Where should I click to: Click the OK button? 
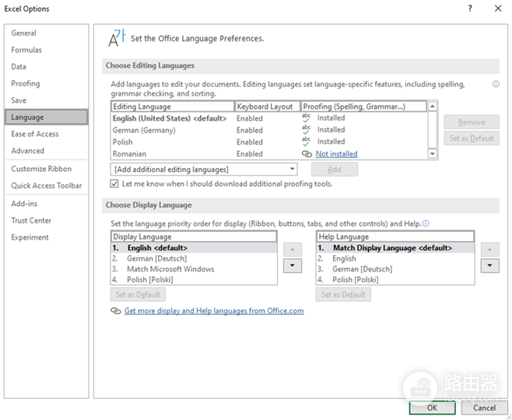pyautogui.click(x=432, y=408)
